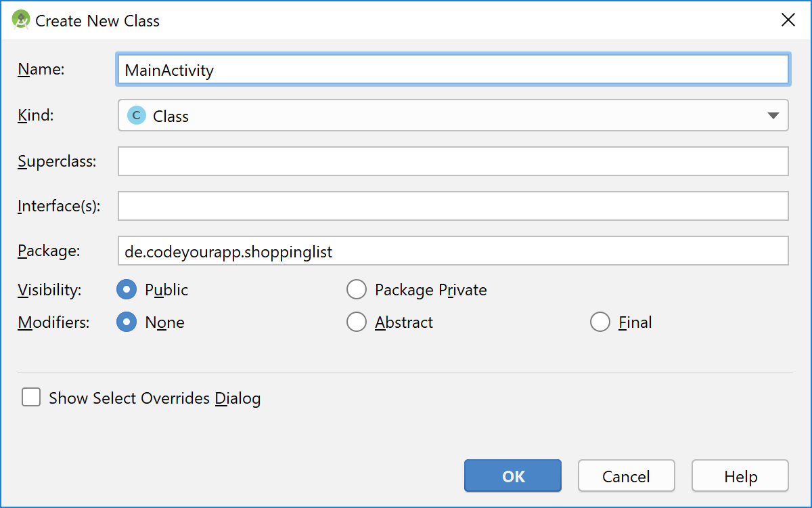Click the Kind dropdown arrow

[x=773, y=116]
